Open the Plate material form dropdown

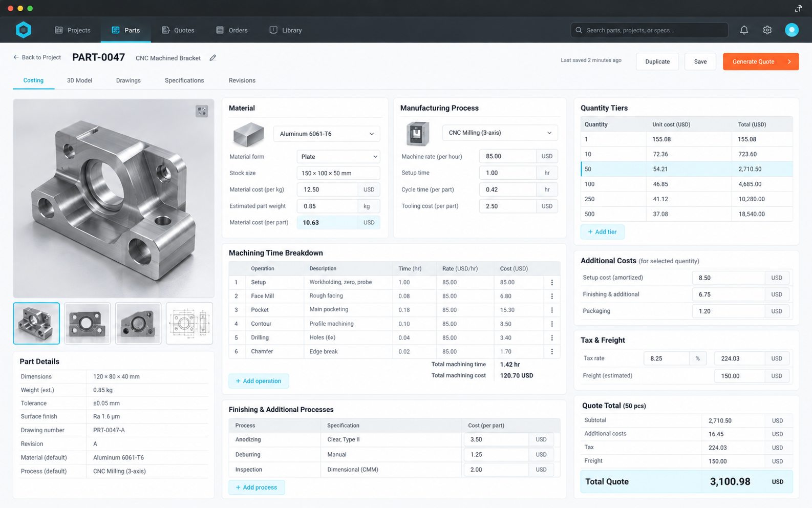point(338,157)
